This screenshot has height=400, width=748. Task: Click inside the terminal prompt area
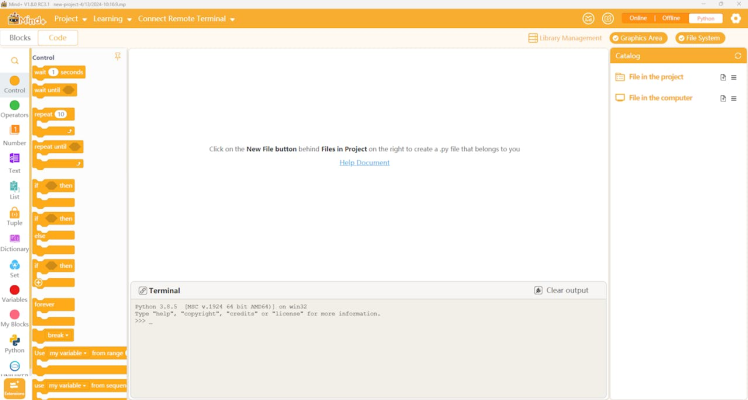point(368,348)
